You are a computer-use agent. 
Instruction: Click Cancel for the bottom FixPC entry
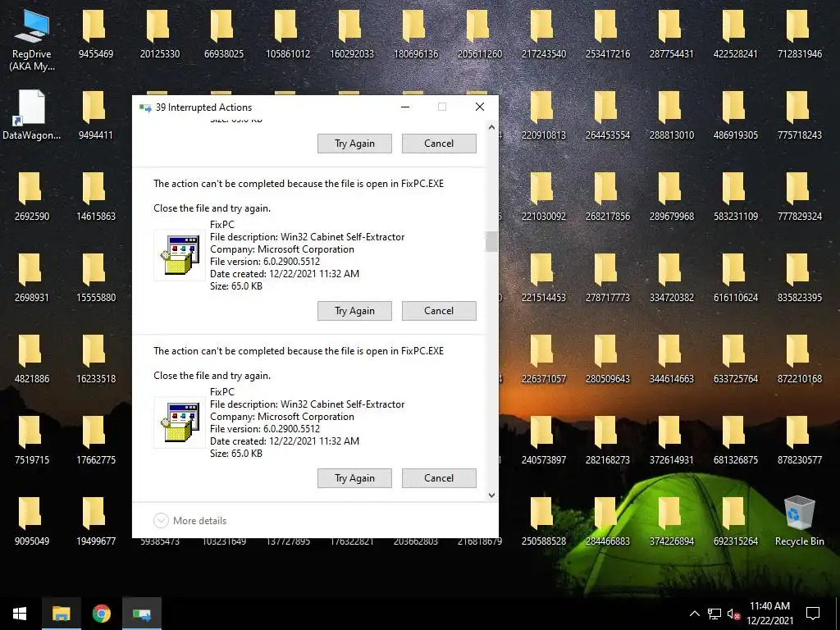click(x=439, y=478)
